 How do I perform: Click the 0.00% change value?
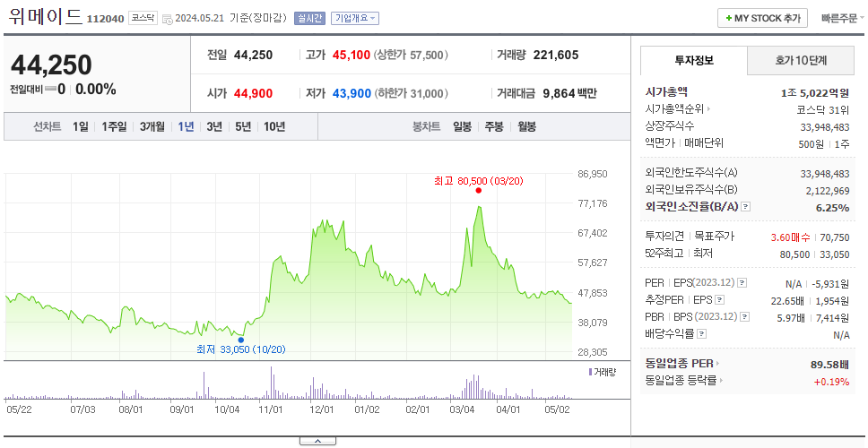(x=96, y=89)
